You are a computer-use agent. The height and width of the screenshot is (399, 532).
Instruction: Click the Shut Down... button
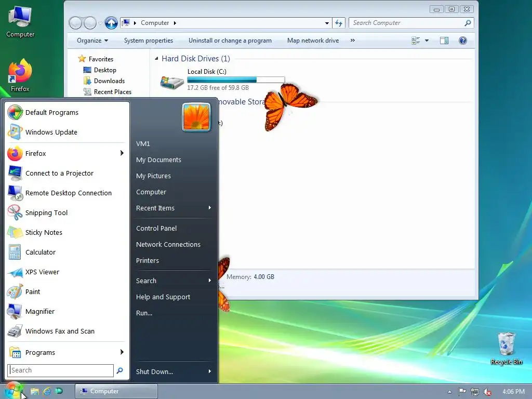[x=154, y=371]
